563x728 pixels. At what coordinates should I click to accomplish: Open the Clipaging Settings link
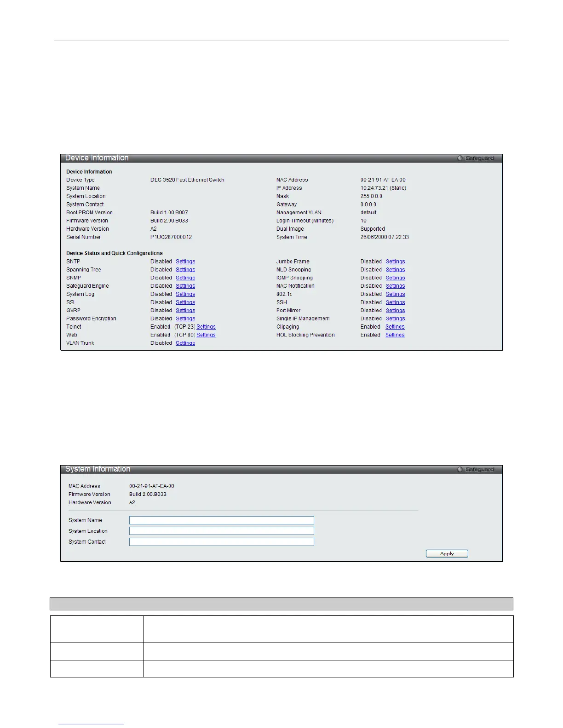(x=395, y=327)
